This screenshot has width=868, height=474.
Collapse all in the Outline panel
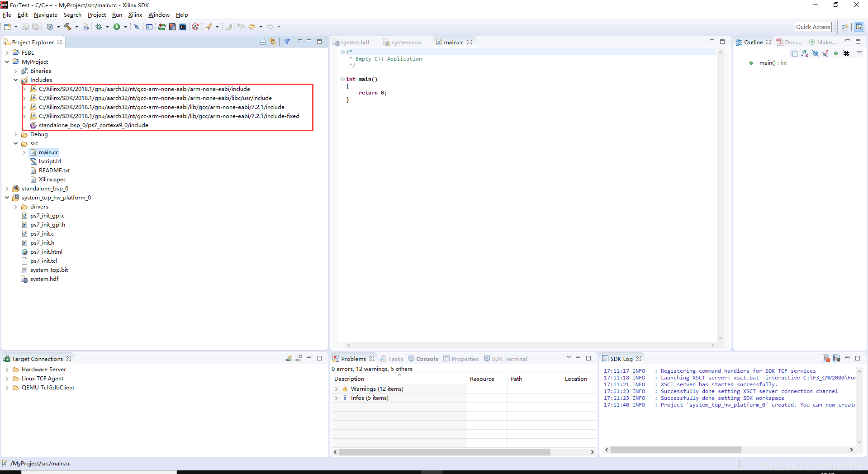pos(794,53)
